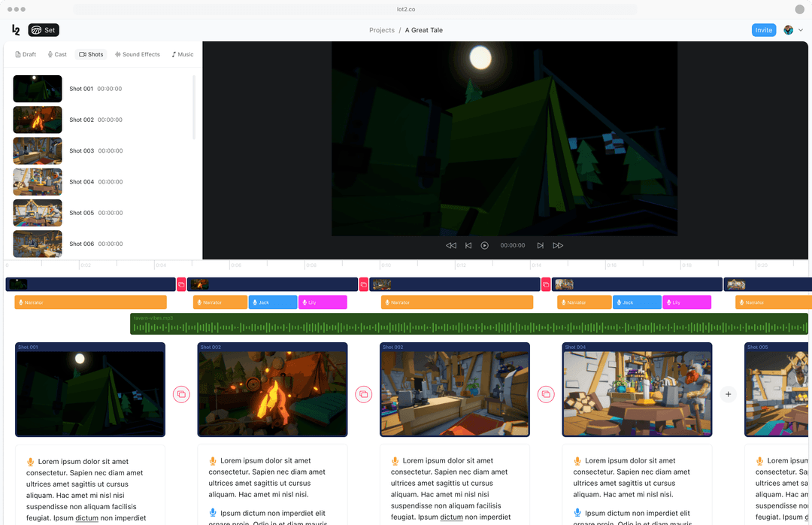Screen dimensions: 812x525
Task: Open the Sound Effects tab
Action: point(138,54)
